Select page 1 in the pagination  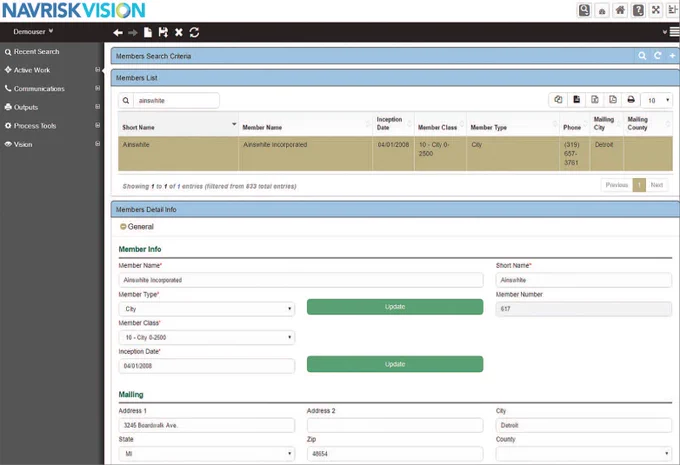[639, 185]
